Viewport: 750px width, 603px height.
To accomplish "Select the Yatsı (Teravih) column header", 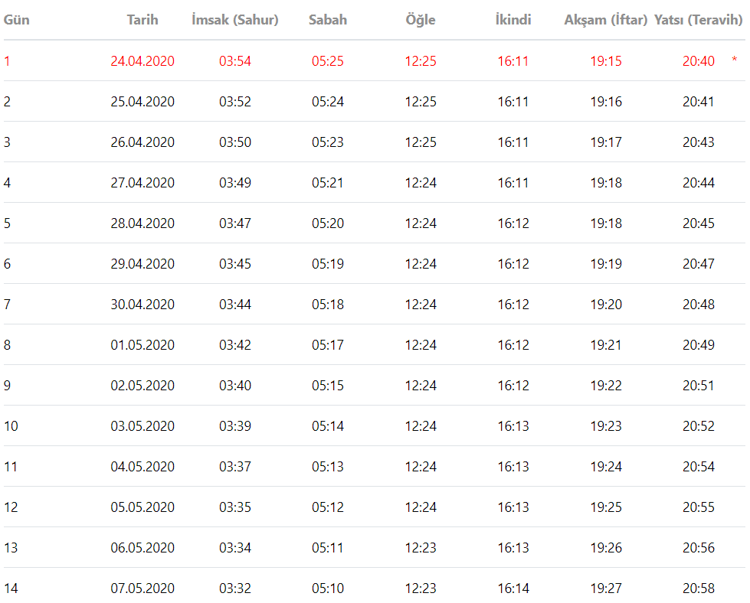I will tap(698, 20).
